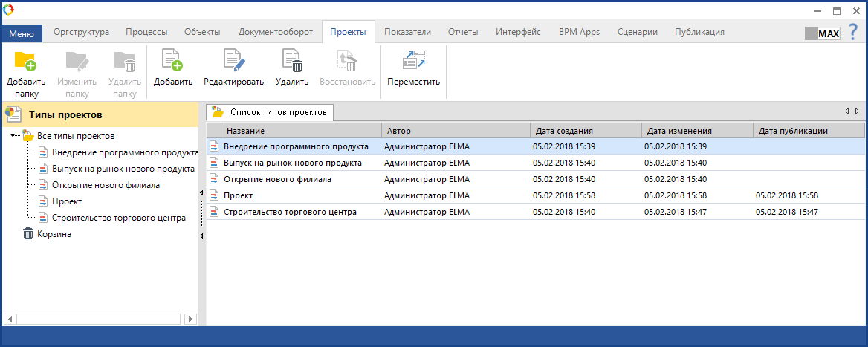The width and height of the screenshot is (868, 347).
Task: Sort by Дата создания column
Action: coord(585,131)
